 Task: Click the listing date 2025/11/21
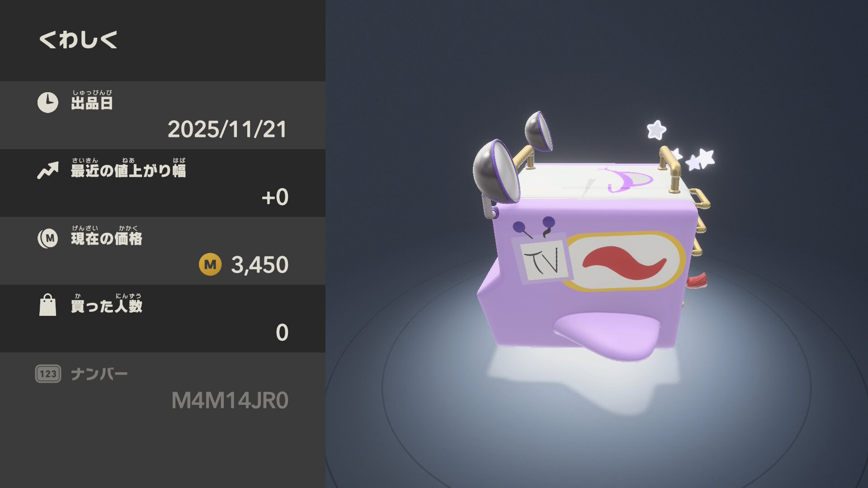tap(227, 130)
